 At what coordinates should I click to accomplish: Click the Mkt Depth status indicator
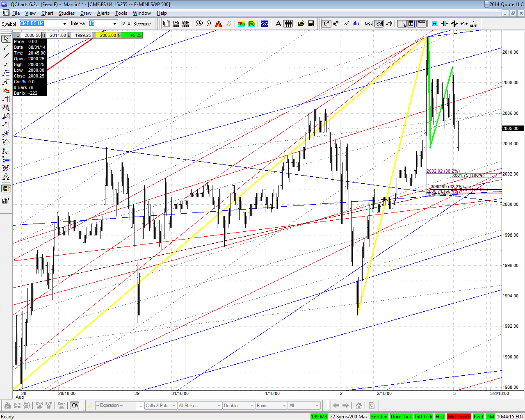pyautogui.click(x=459, y=416)
